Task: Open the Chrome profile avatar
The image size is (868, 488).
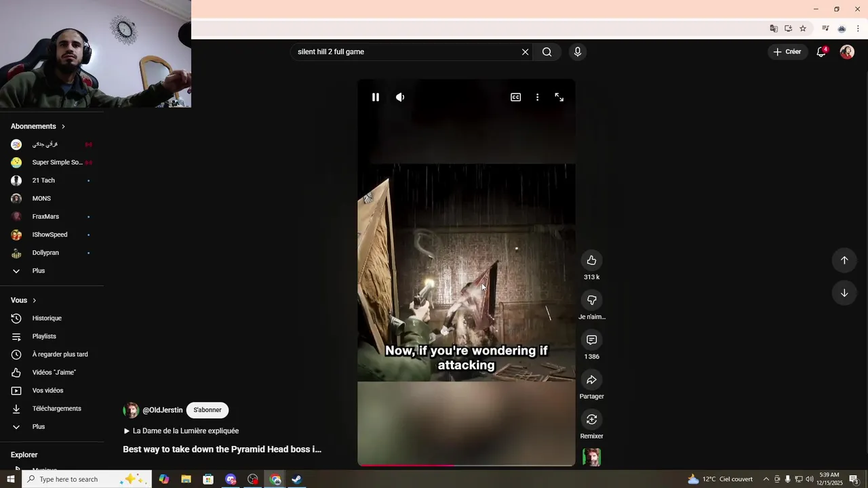Action: pyautogui.click(x=842, y=28)
